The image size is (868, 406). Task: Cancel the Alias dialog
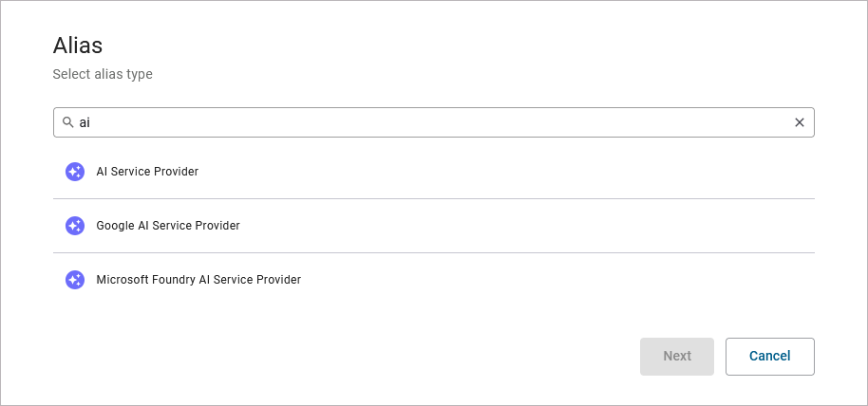(x=769, y=356)
